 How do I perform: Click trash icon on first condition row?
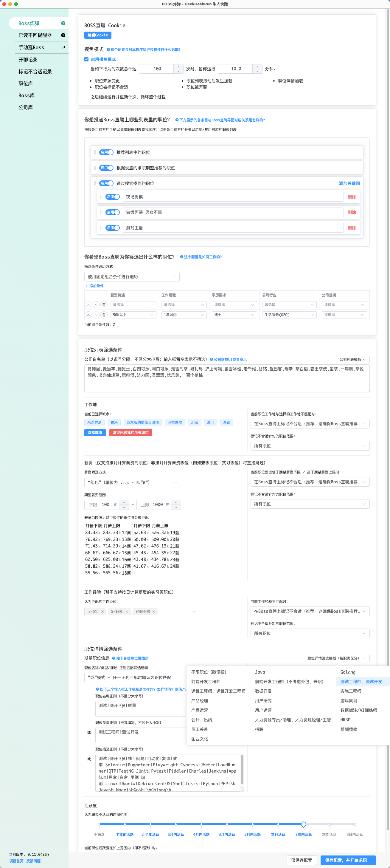tap(104, 305)
